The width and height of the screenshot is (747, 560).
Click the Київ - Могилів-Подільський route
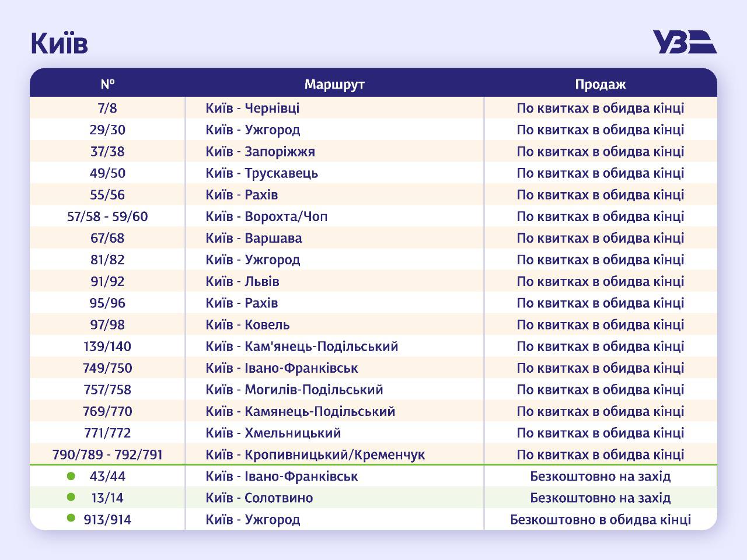[x=294, y=390]
